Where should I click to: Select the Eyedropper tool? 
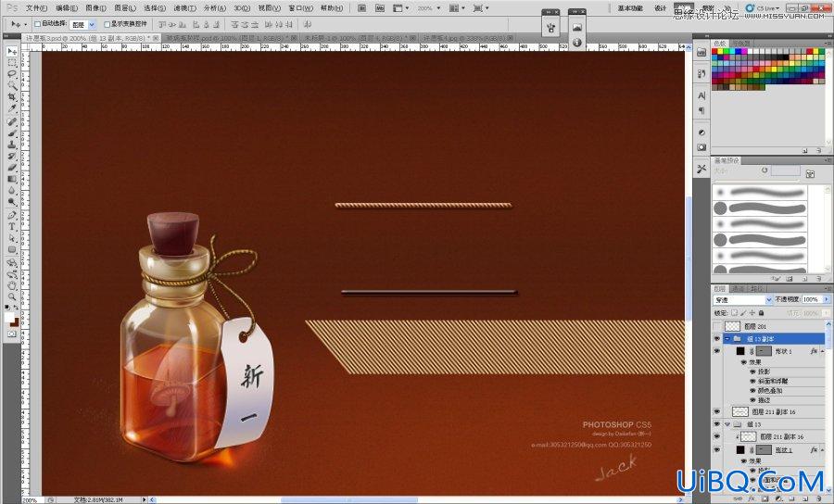(12, 107)
